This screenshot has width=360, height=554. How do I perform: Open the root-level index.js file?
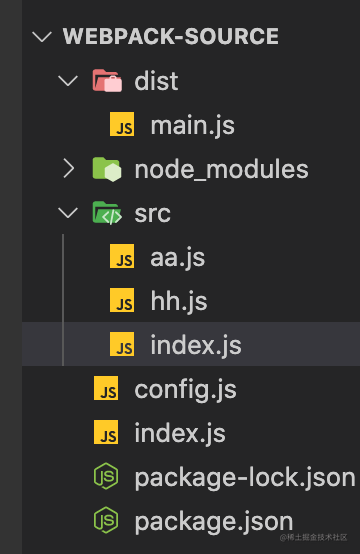(x=180, y=434)
